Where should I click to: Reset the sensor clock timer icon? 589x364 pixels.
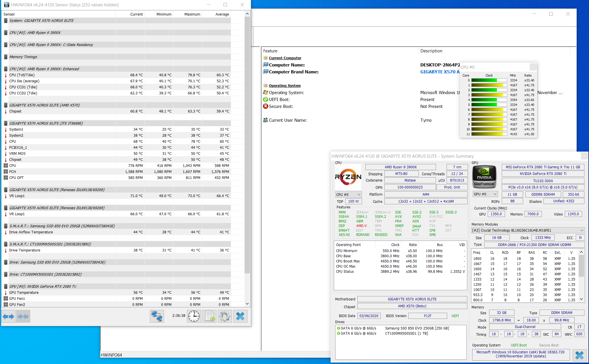click(194, 317)
